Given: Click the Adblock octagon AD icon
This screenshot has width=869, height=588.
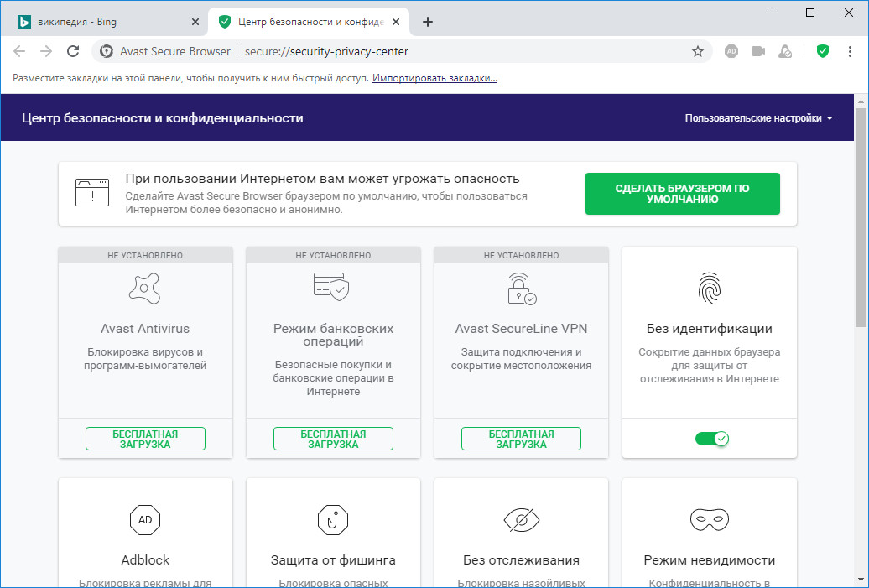Looking at the screenshot, I should pyautogui.click(x=144, y=520).
